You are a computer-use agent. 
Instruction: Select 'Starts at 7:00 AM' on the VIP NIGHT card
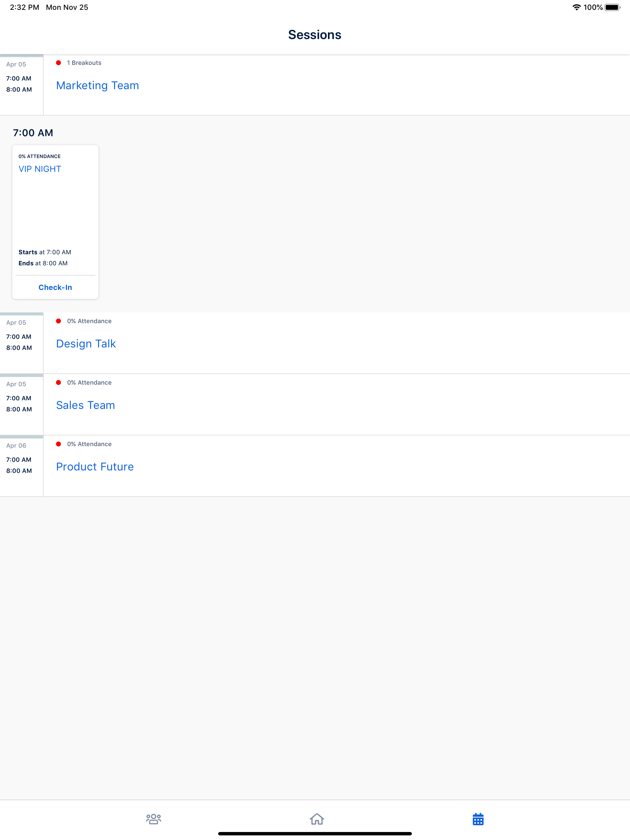45,252
